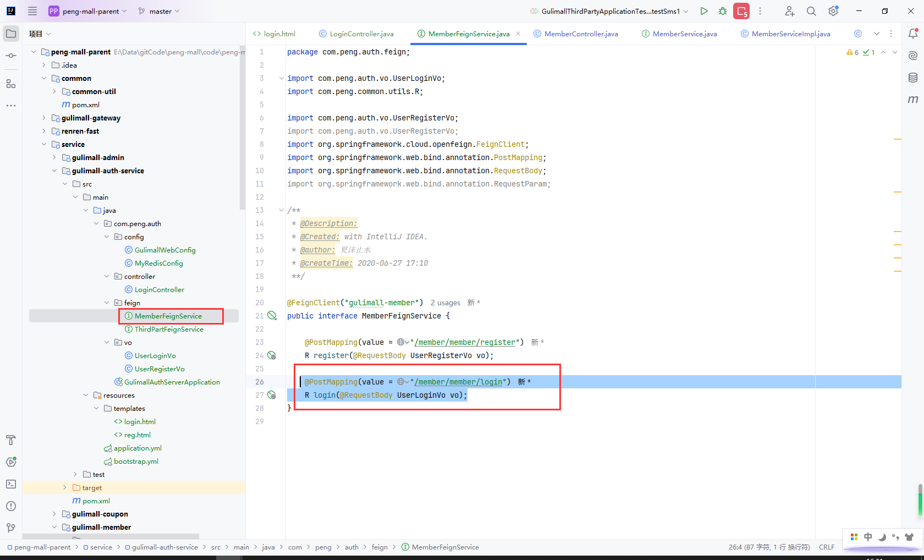Viewport: 924px width, 560px height.
Task: Click the 2 usages hint
Action: tap(445, 303)
